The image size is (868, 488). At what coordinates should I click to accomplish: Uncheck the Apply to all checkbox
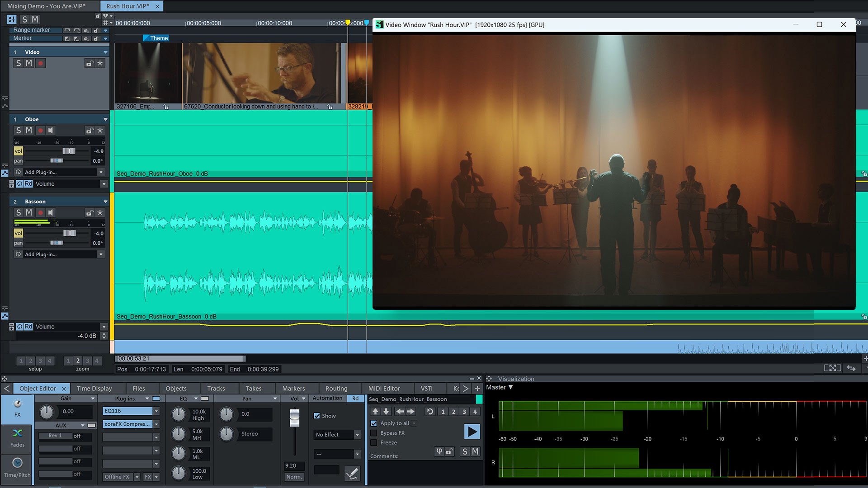click(x=374, y=423)
